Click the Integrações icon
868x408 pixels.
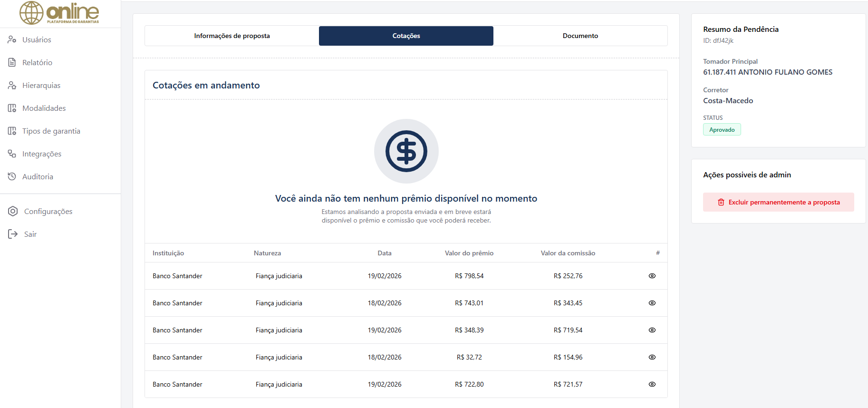[x=12, y=154]
